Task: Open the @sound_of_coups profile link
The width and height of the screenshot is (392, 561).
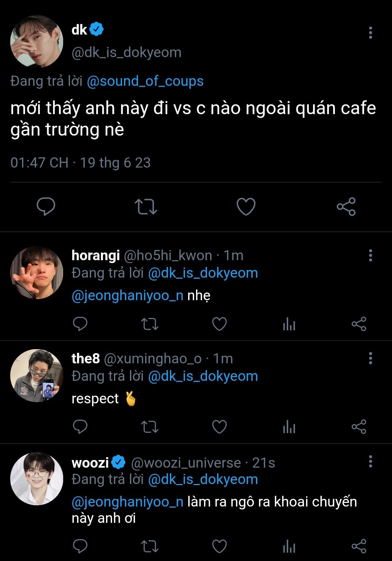Action: 145,81
